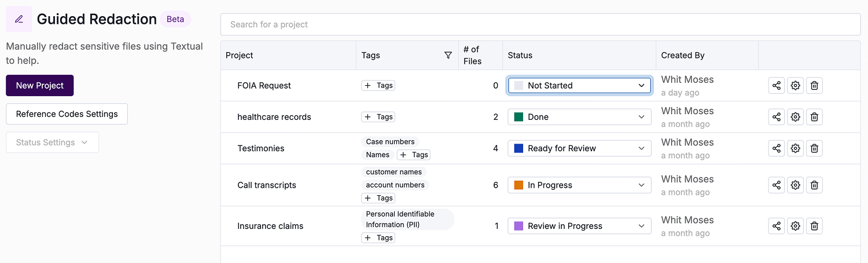Delete the FOIA Request project

[814, 86]
